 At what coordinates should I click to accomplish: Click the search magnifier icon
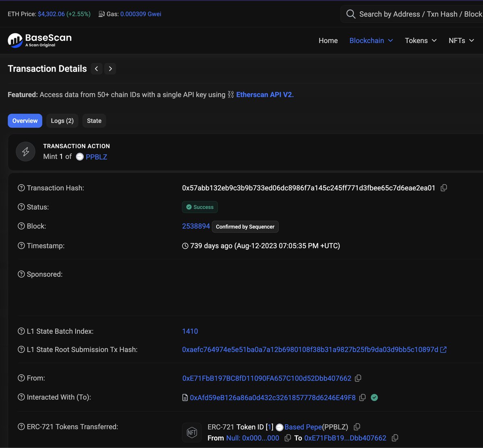click(x=351, y=14)
